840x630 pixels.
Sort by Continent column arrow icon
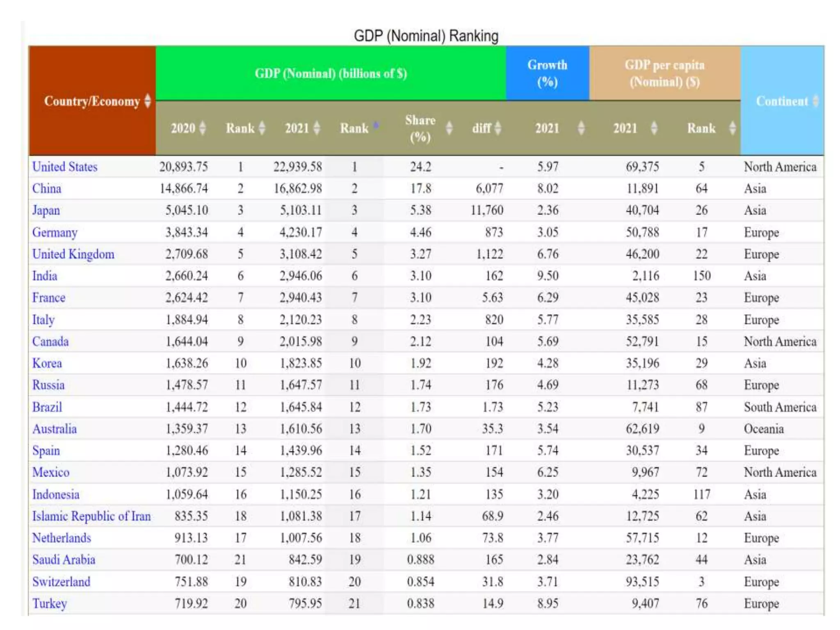click(815, 101)
